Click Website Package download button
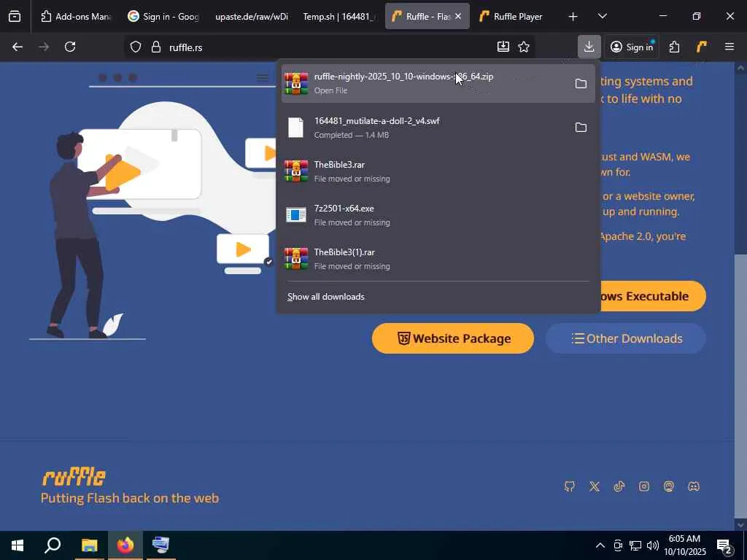The width and height of the screenshot is (747, 560). [x=452, y=338]
